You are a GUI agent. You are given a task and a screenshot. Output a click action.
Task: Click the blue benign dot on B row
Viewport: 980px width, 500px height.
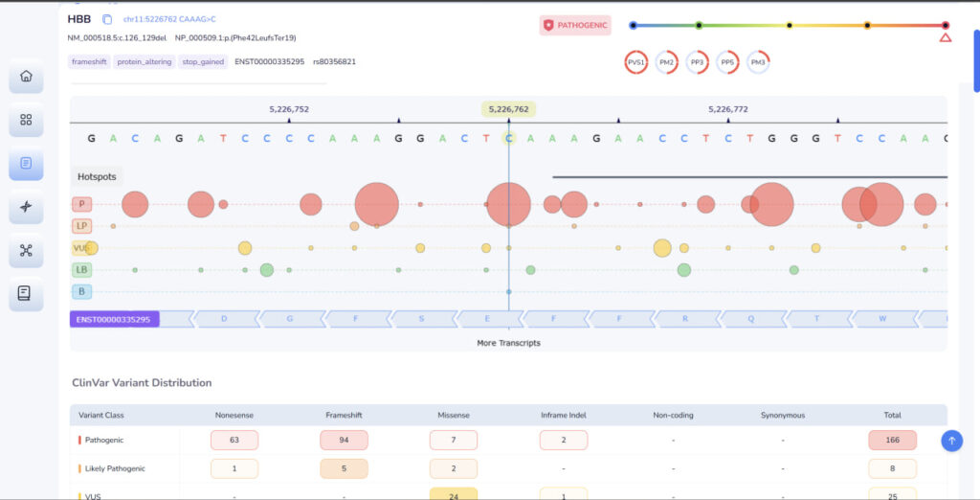pyautogui.click(x=509, y=291)
